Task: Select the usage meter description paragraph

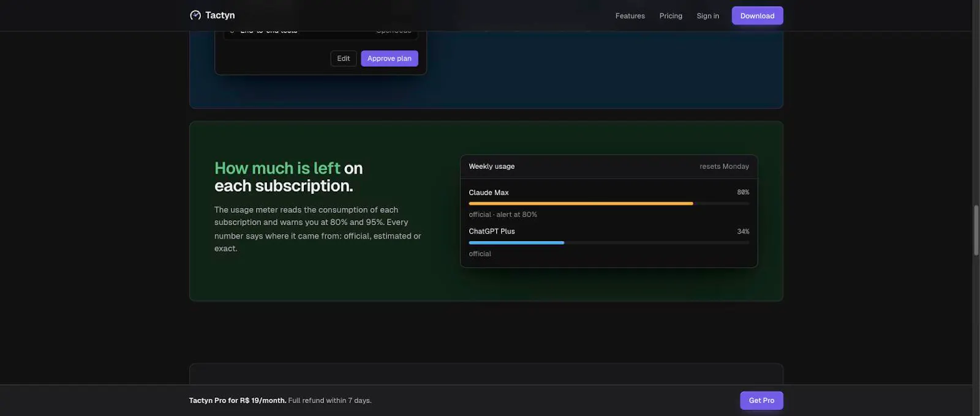Action: (317, 229)
